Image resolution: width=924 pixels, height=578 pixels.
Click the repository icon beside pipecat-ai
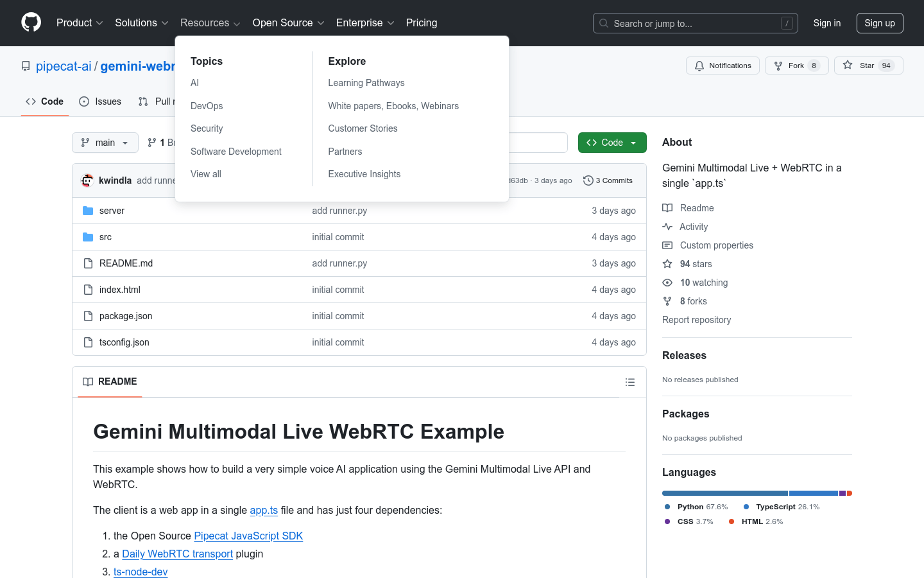click(x=26, y=66)
